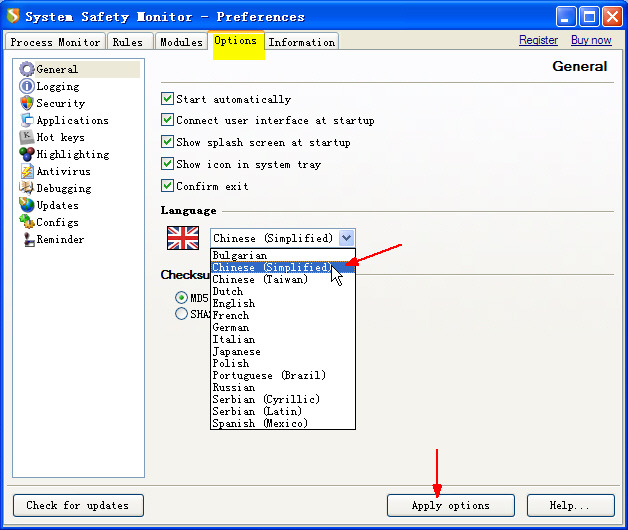Image resolution: width=628 pixels, height=530 pixels.
Task: Disable Show splash screen at startup
Action: [167, 142]
